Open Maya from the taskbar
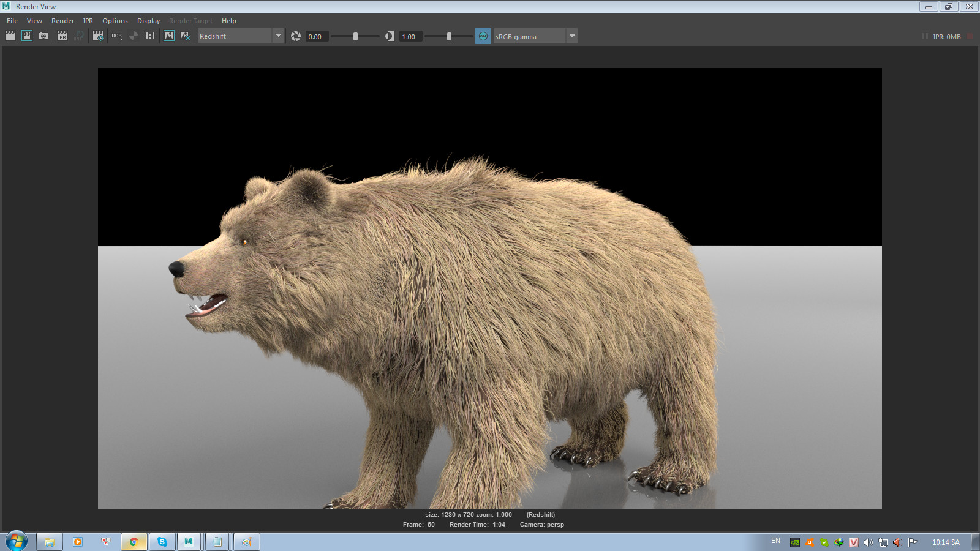The height and width of the screenshot is (551, 980). 189,541
